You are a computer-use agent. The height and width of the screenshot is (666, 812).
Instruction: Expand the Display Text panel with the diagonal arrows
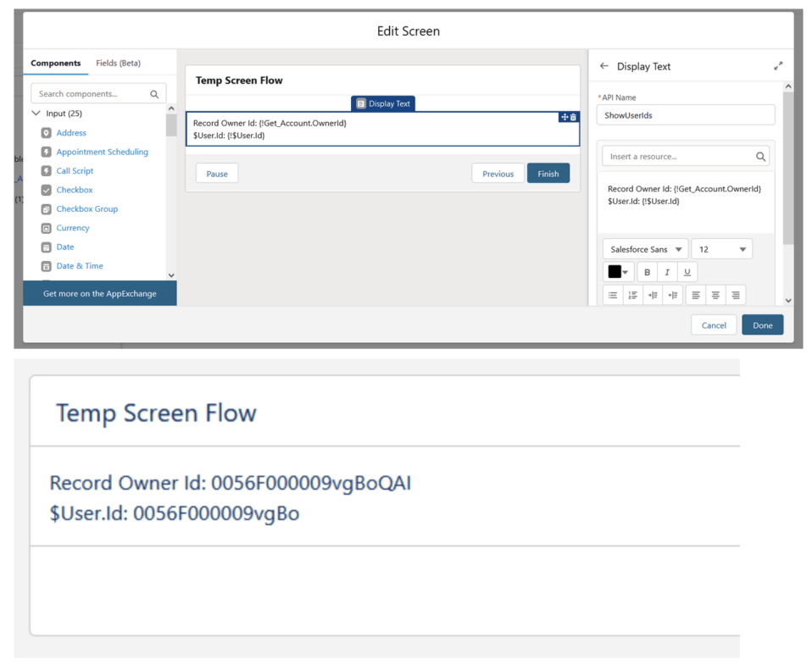click(779, 64)
